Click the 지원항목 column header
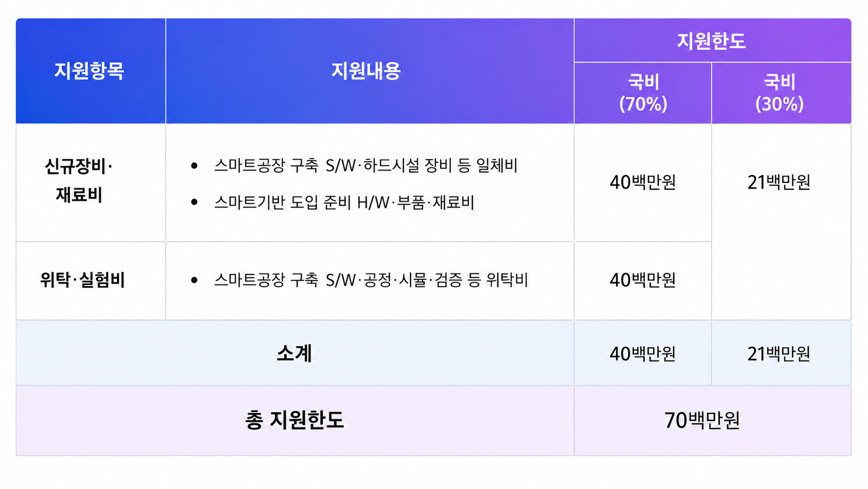 (89, 71)
